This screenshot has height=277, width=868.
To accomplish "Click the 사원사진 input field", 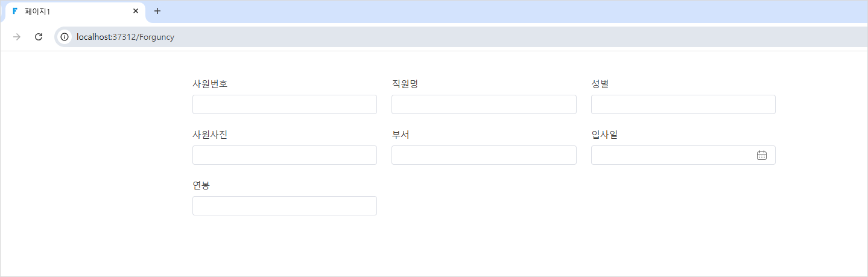I will 285,155.
